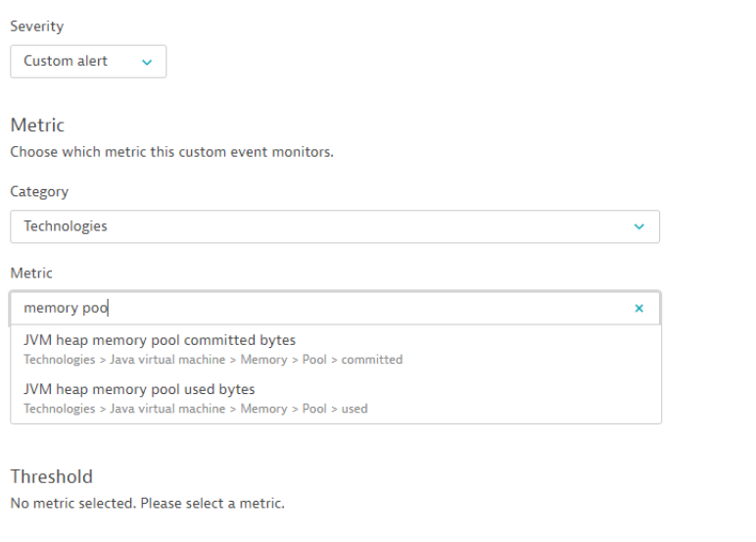Click the small 'Metric' field label
Viewport: 756px width, 542px height.
[x=31, y=273]
